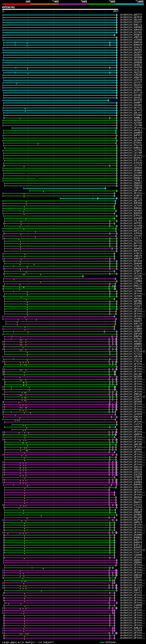Select hit UniRef100_Q29471-2
This screenshot has width=146, height=644.
point(132,397)
